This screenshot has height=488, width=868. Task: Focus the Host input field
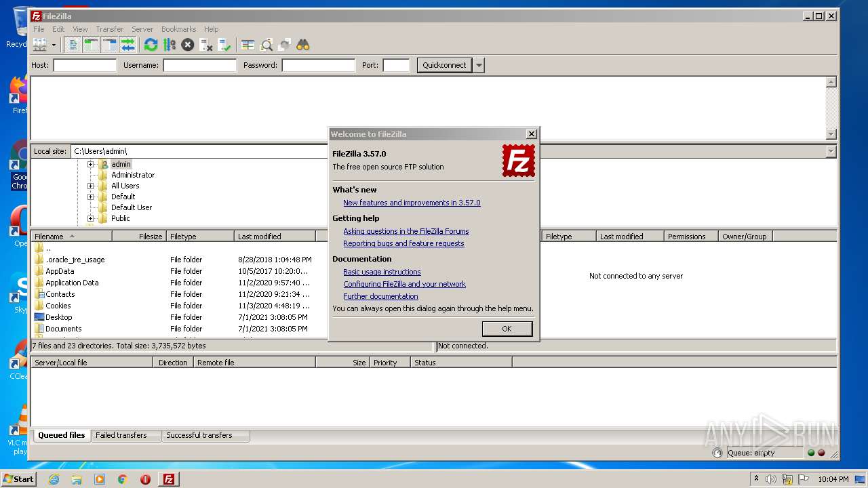point(85,65)
